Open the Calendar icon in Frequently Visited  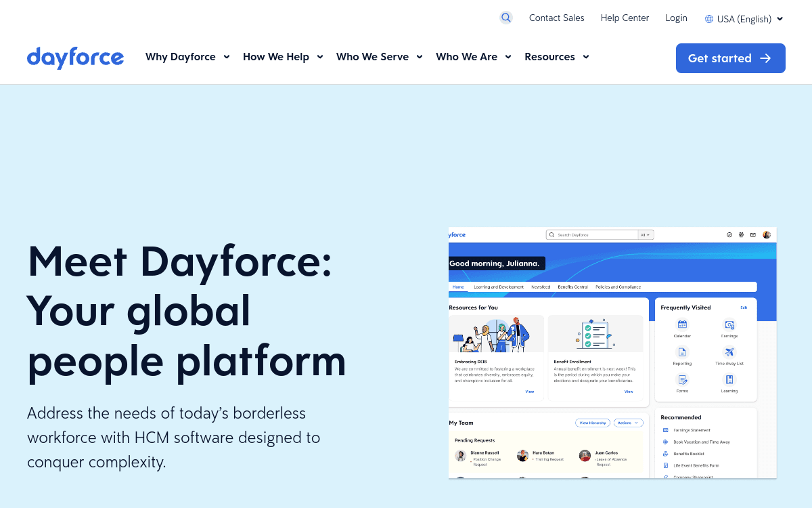coord(682,325)
